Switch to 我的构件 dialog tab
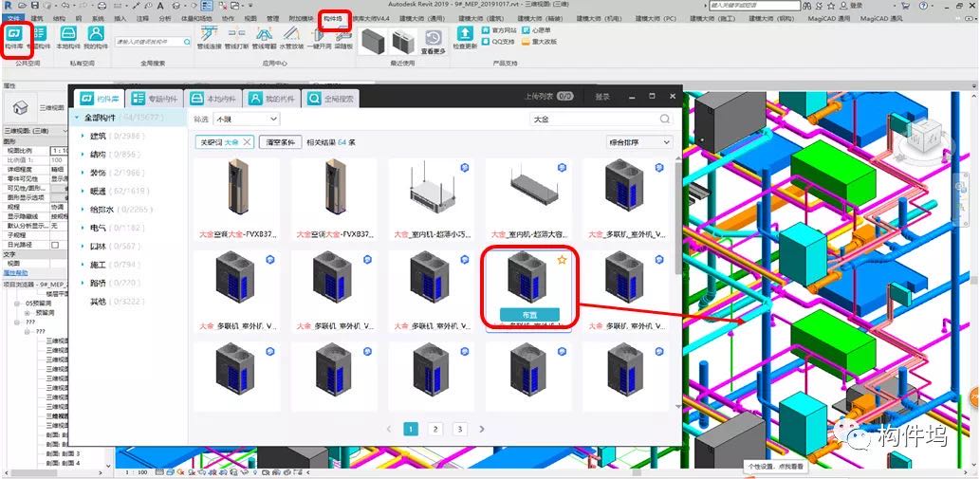 [x=271, y=99]
